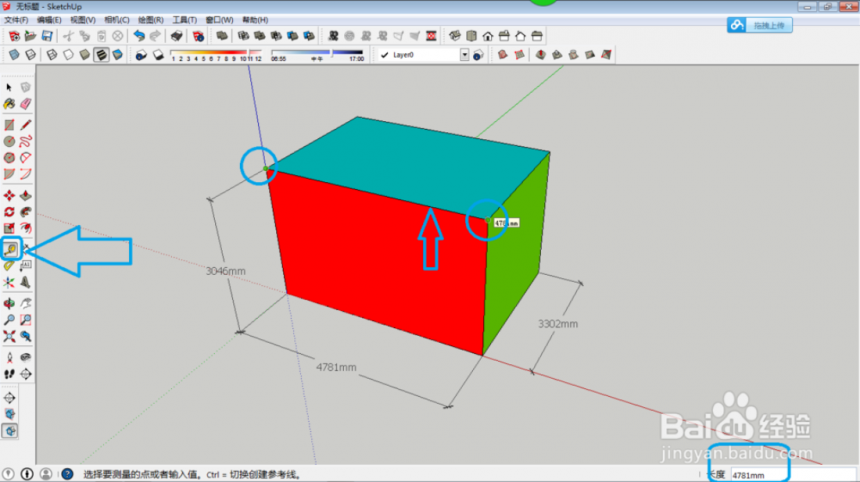Switch to Top view icon
The height and width of the screenshot is (482, 860).
pos(471,36)
